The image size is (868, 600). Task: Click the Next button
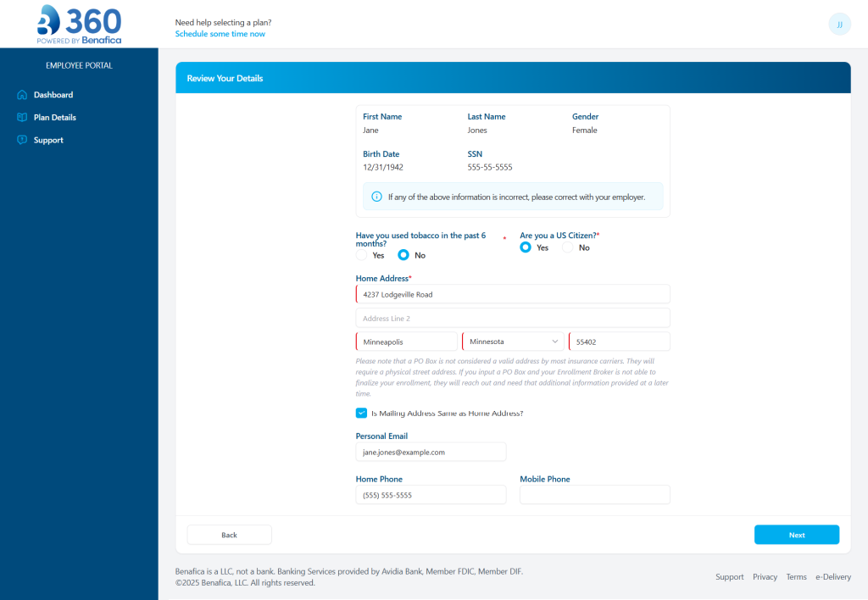796,534
